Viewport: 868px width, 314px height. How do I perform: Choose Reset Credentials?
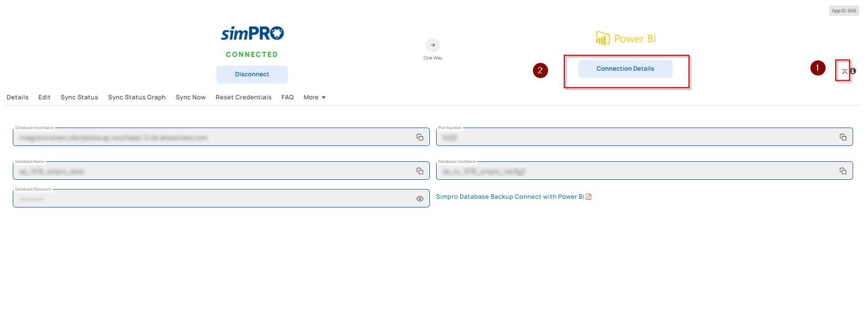244,97
